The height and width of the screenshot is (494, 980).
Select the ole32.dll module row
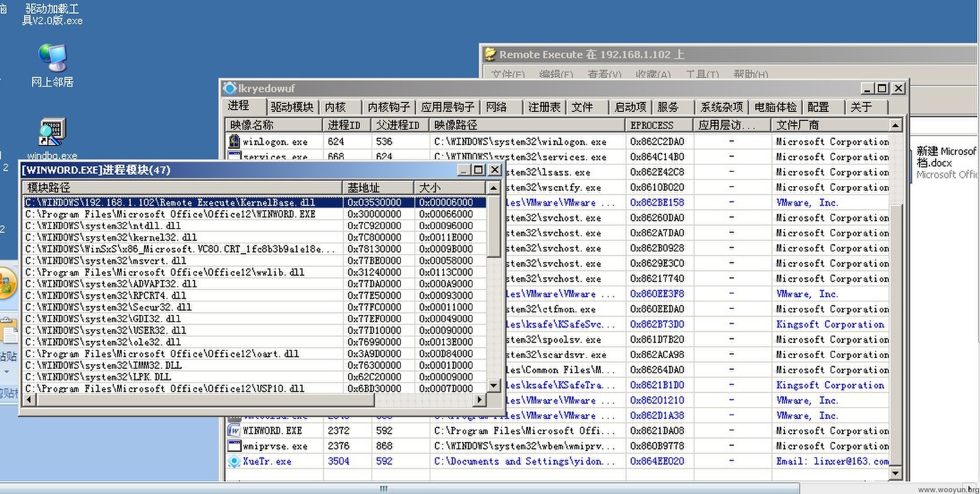pyautogui.click(x=255, y=342)
